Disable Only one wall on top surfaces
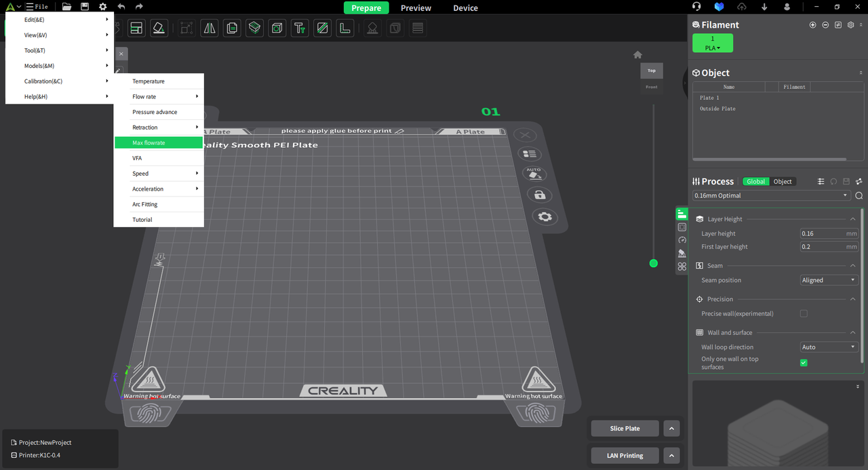Viewport: 868px width, 470px height. tap(804, 362)
